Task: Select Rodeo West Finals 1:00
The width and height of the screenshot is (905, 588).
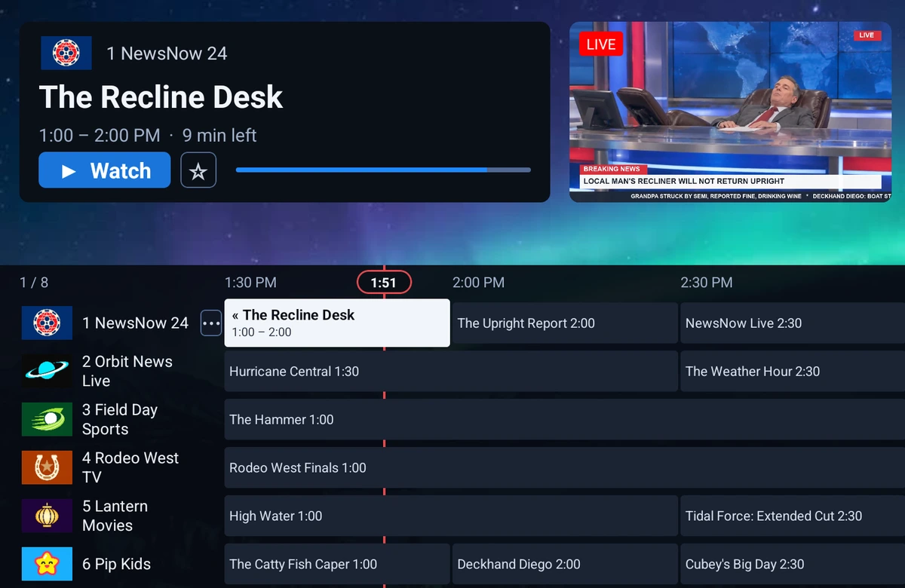Action: (x=565, y=468)
